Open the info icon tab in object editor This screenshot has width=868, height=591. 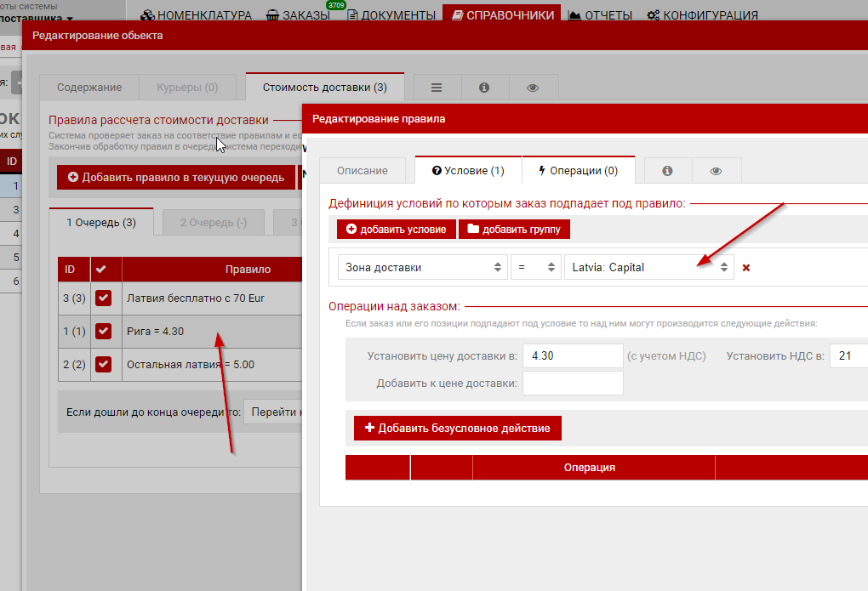click(x=484, y=88)
